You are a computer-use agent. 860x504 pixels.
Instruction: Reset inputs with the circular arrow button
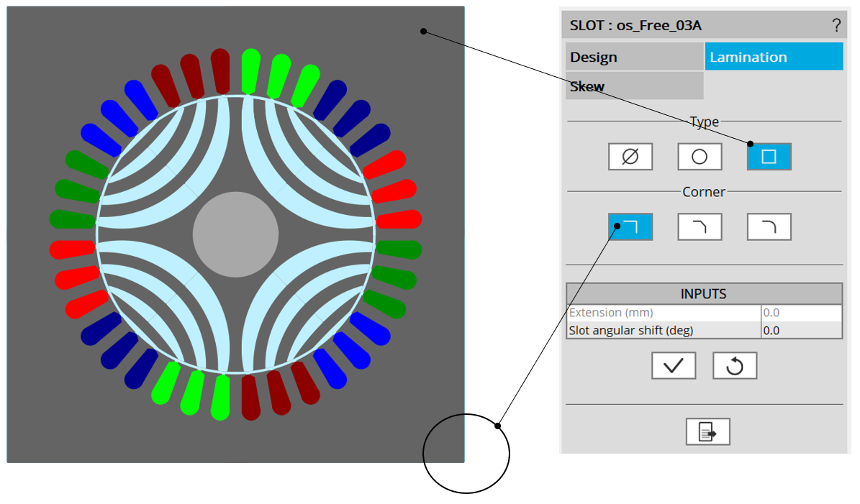click(x=735, y=365)
